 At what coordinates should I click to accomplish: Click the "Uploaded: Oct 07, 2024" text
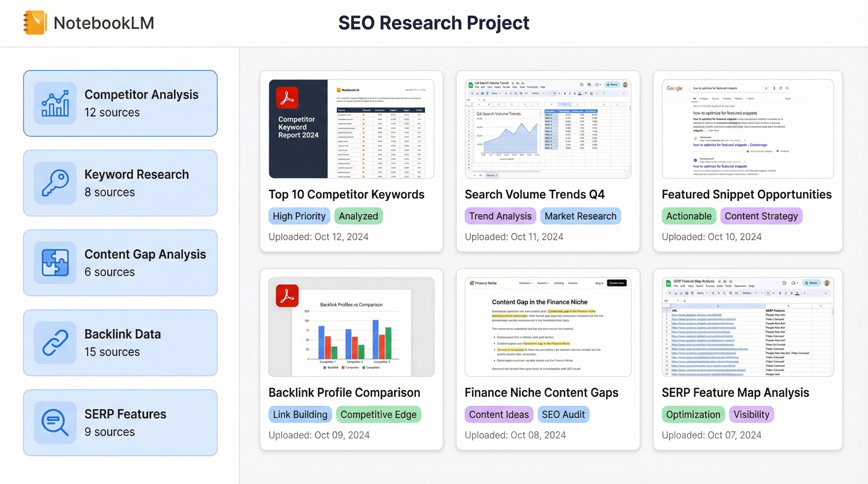711,435
